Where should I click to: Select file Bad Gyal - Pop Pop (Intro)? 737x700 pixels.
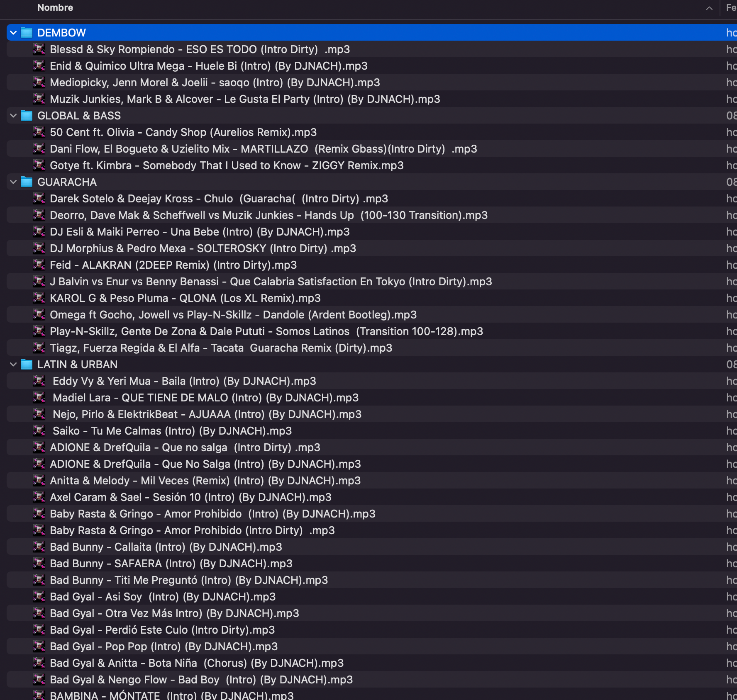click(164, 647)
